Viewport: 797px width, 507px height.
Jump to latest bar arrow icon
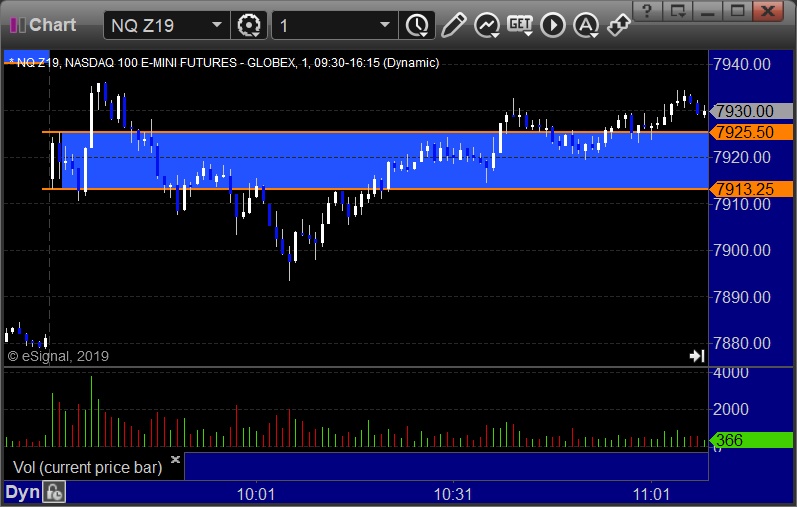[x=697, y=356]
